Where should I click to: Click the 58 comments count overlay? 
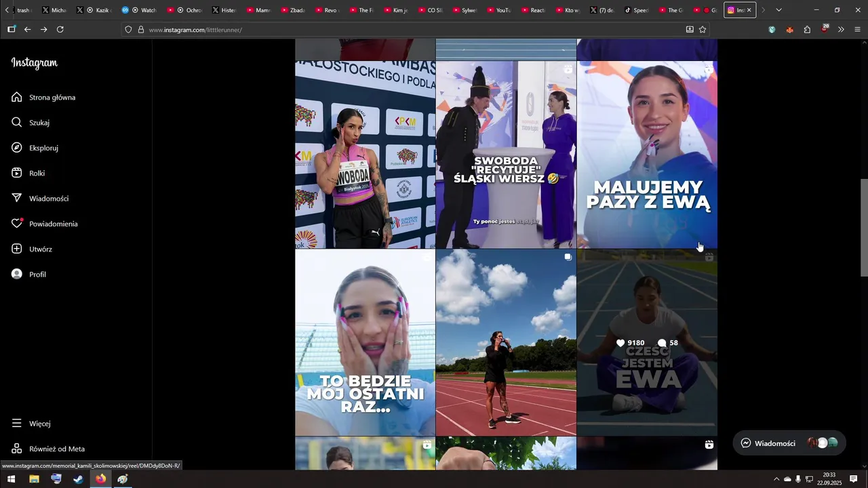668,343
